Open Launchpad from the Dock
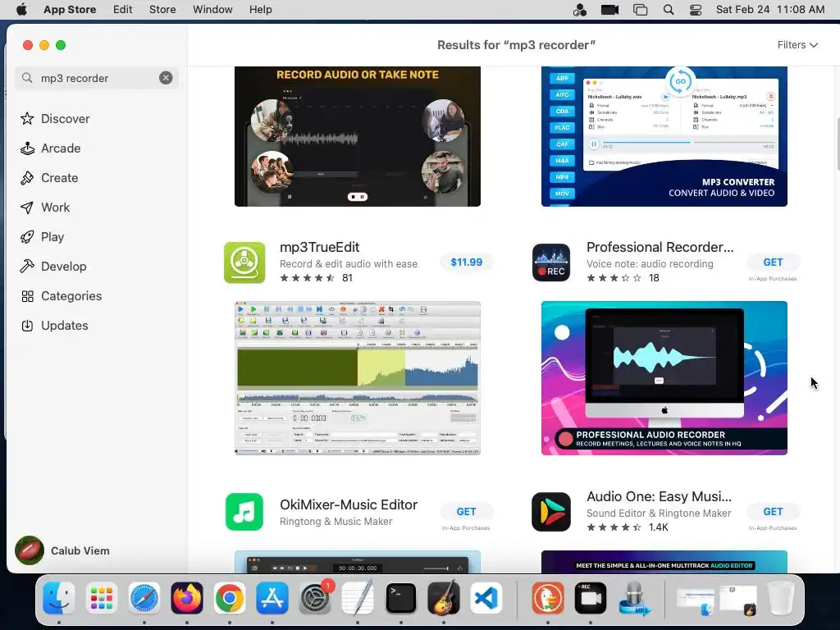Image resolution: width=840 pixels, height=630 pixels. (101, 598)
